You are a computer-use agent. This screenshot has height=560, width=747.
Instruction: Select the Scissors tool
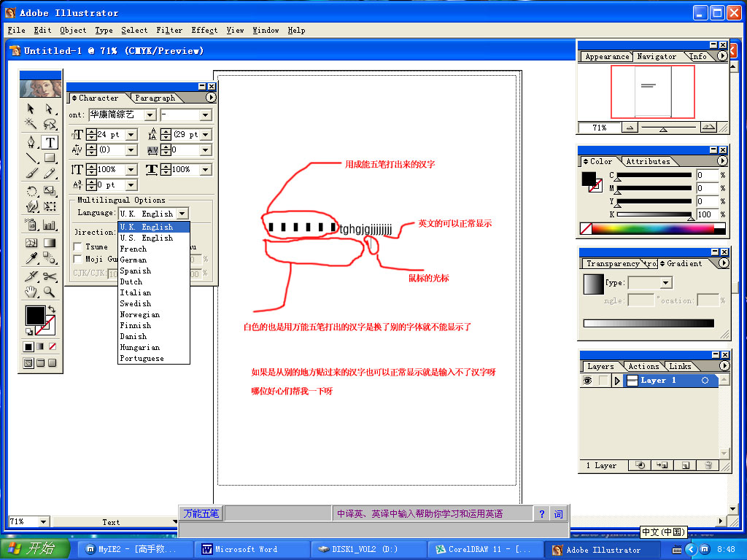click(x=50, y=276)
